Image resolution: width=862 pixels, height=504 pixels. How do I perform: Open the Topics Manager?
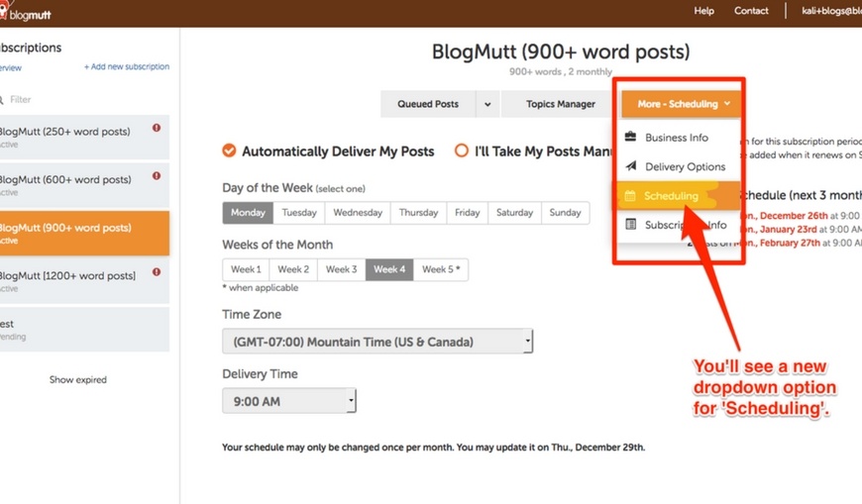tap(560, 104)
